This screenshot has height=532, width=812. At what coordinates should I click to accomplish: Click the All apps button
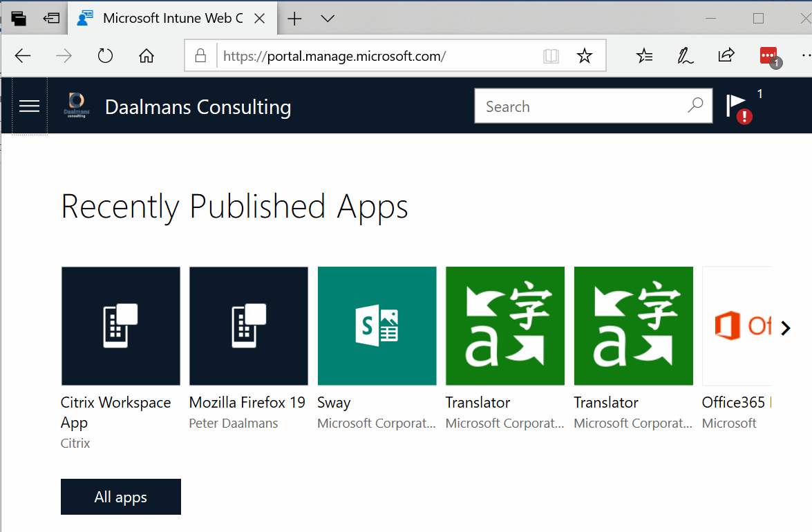121,497
